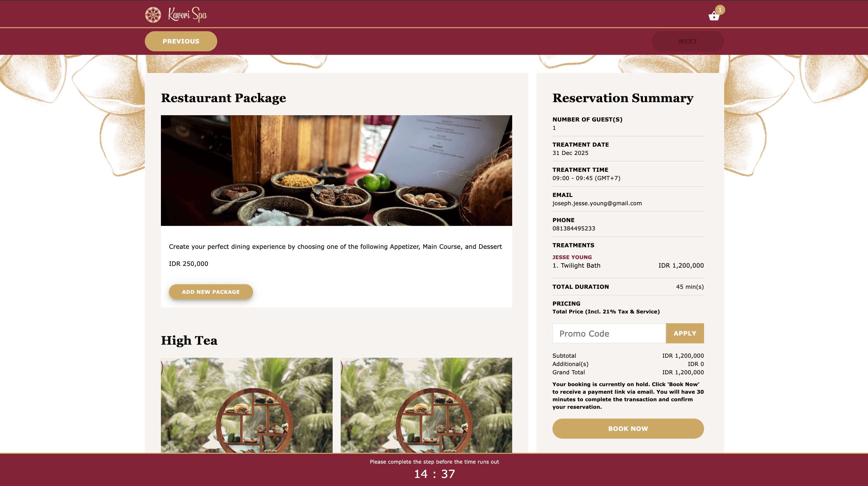Screen dimensions: 868x486
Task: Click the Twilight Bath treatment entry
Action: click(x=576, y=266)
